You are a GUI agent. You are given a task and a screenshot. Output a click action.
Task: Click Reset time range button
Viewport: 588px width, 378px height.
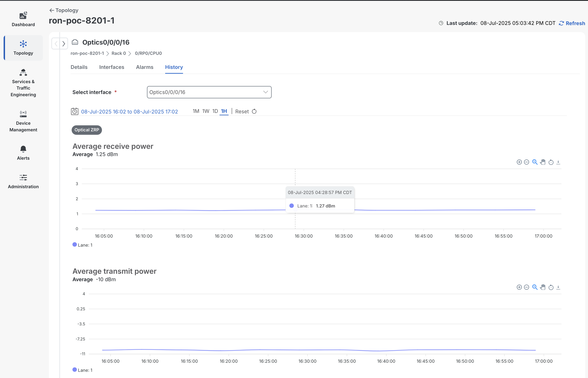click(x=246, y=111)
